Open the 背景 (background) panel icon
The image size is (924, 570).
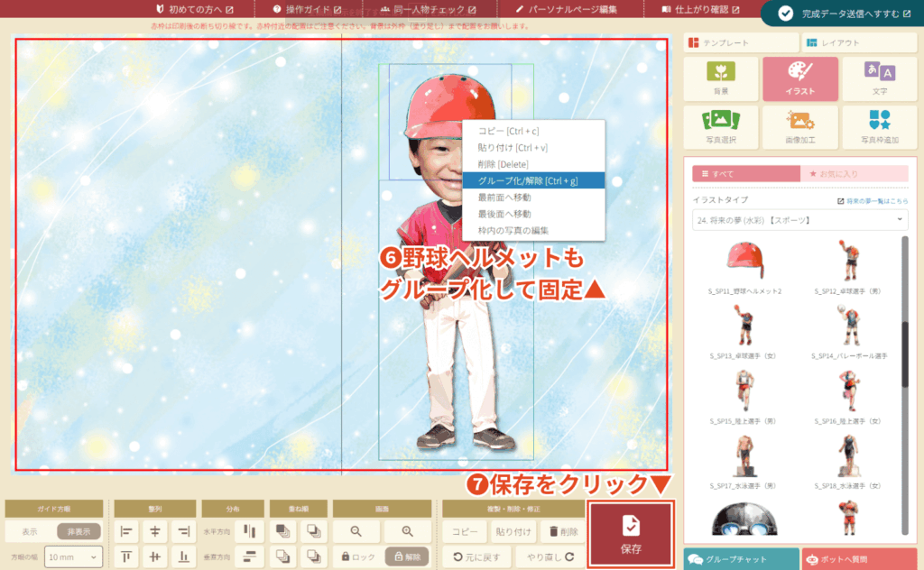720,78
